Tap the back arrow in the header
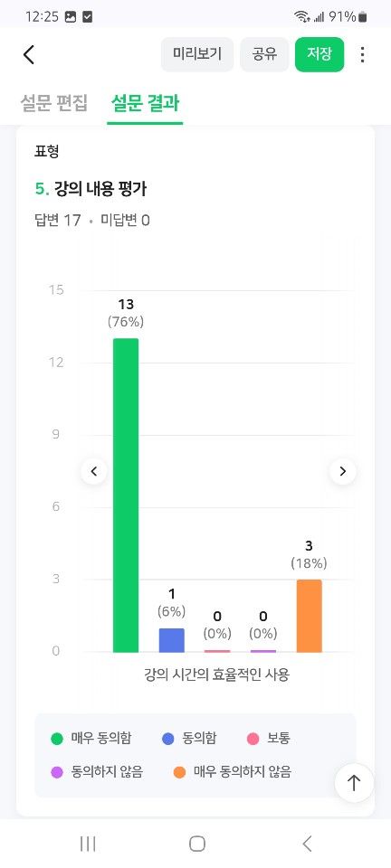The height and width of the screenshot is (868, 391). (x=29, y=54)
